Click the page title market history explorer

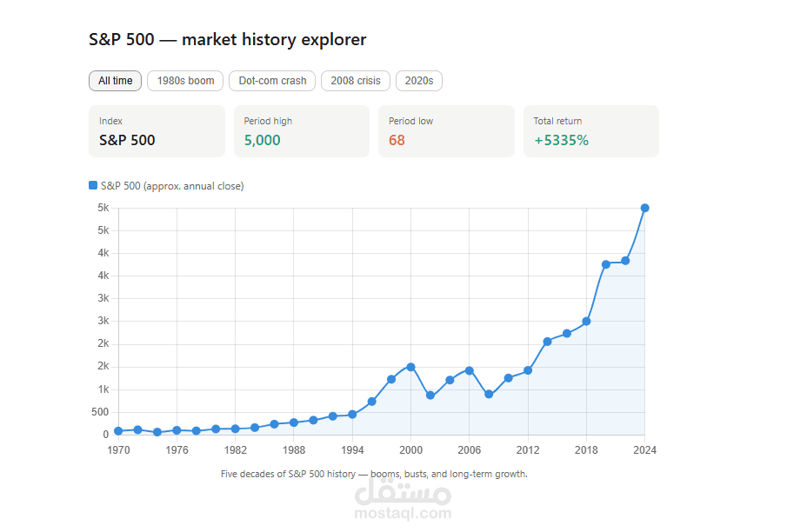[x=228, y=40]
